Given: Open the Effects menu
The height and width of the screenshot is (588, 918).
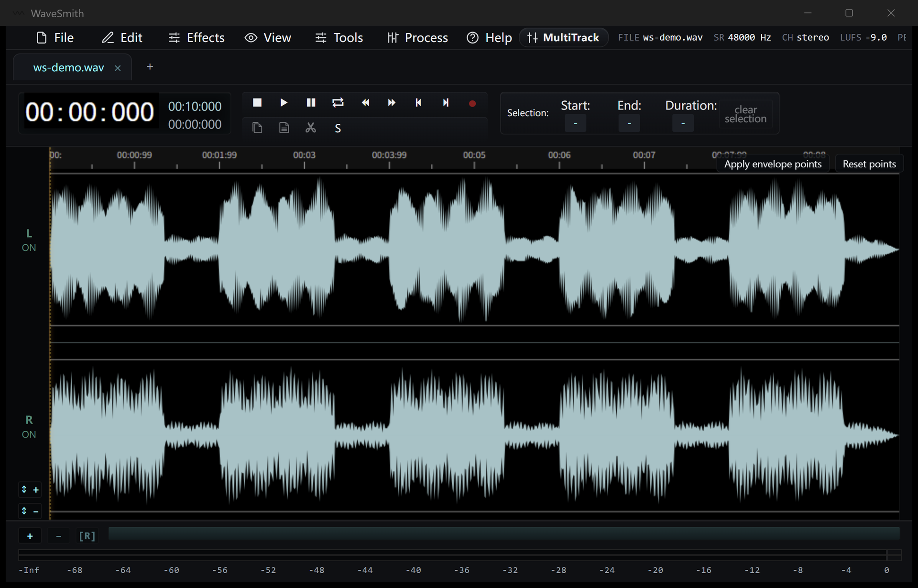Looking at the screenshot, I should [197, 38].
